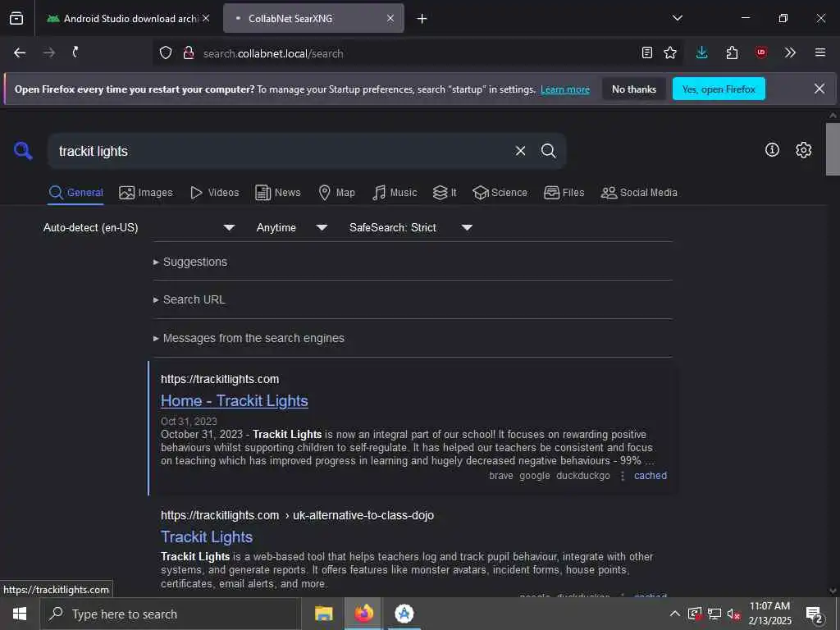The height and width of the screenshot is (630, 840).
Task: Select the General search category
Action: (x=75, y=193)
